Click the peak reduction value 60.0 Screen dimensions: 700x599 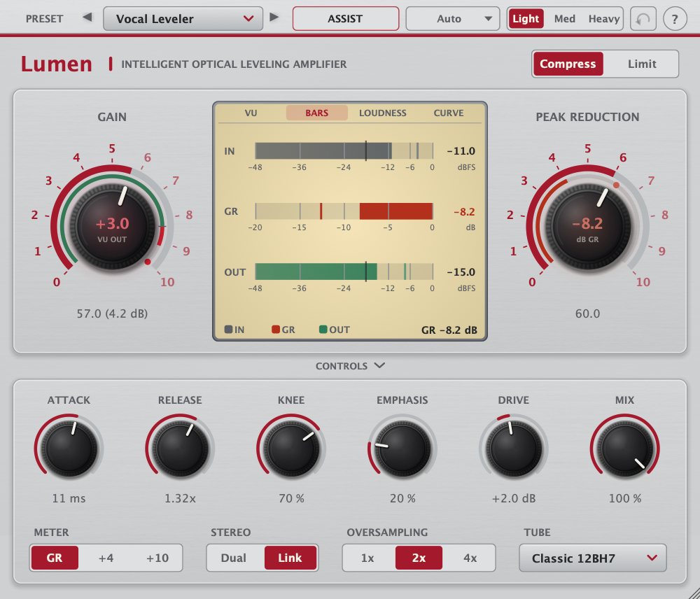point(587,313)
